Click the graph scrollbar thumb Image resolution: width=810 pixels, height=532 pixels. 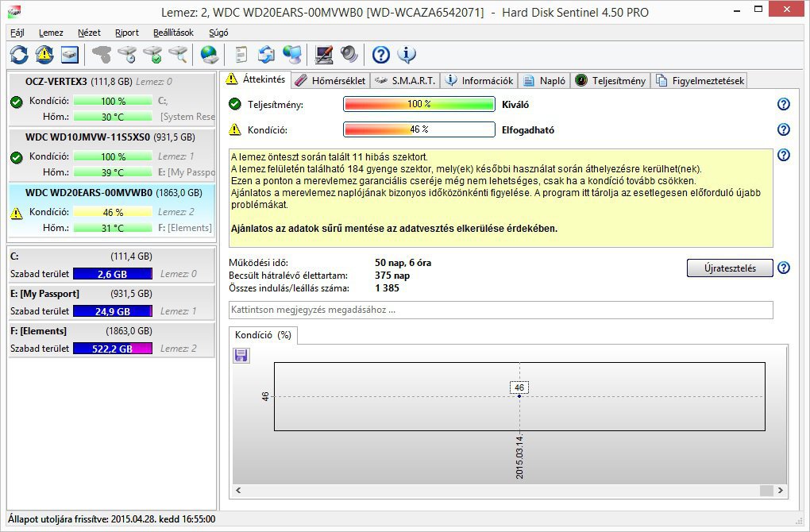point(766,490)
